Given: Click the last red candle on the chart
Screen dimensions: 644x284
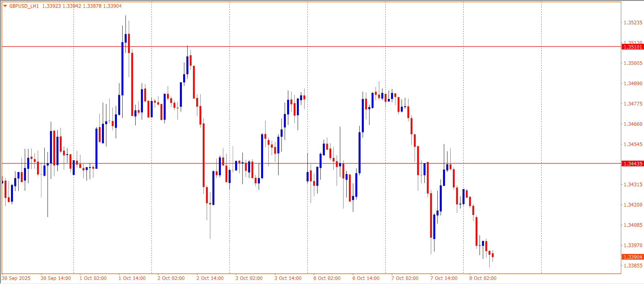Looking at the screenshot, I should coord(493,255).
